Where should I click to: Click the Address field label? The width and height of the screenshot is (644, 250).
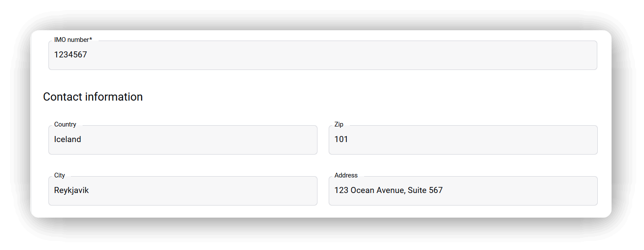[346, 175]
